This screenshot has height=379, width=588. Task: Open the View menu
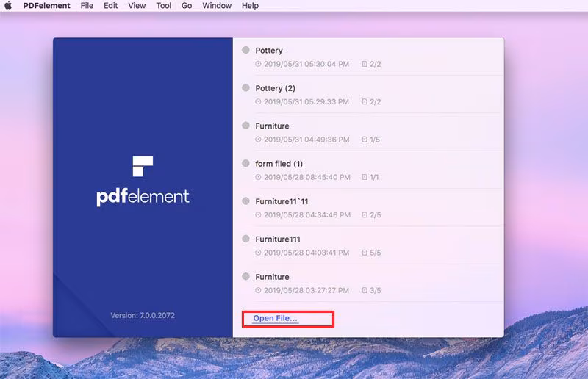(137, 6)
